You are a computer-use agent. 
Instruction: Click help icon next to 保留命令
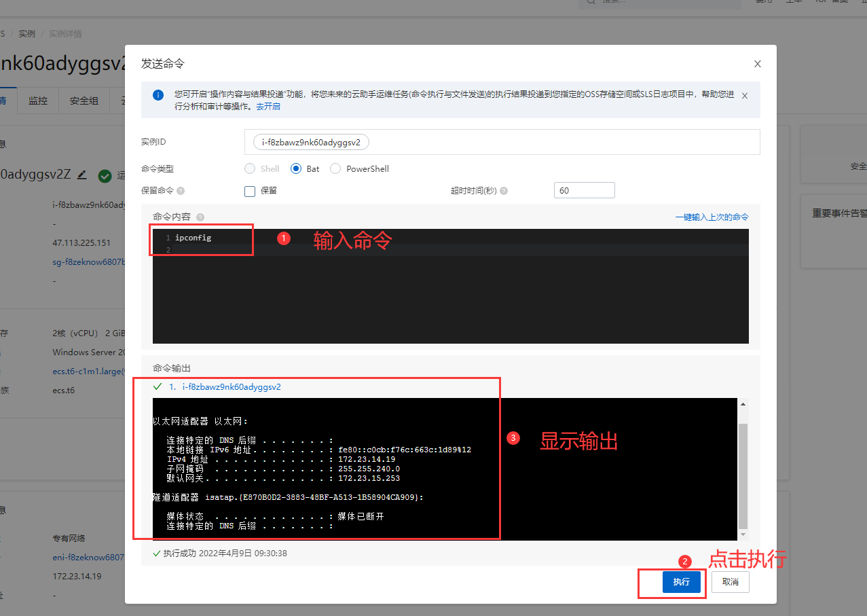(181, 192)
